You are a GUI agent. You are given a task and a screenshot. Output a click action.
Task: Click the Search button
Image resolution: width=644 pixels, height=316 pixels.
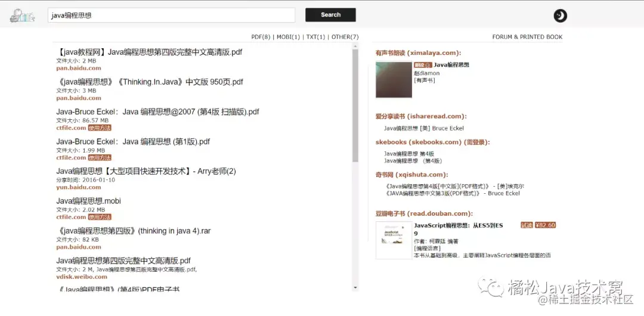pyautogui.click(x=330, y=15)
